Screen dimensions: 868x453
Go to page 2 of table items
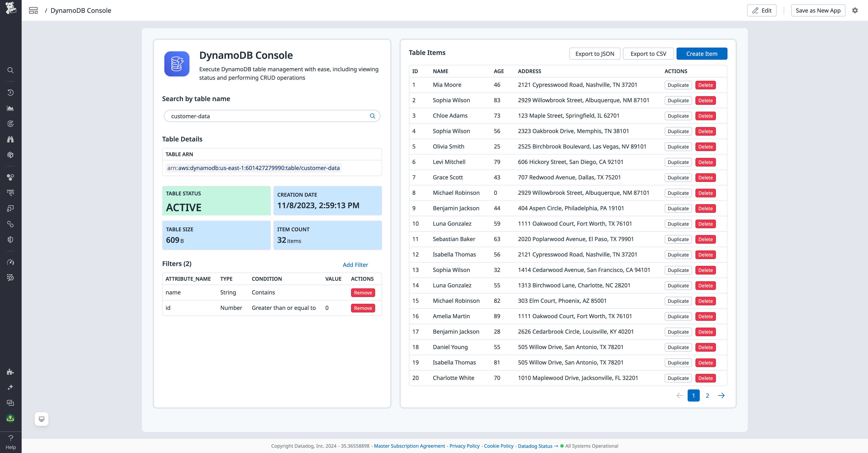pos(707,395)
